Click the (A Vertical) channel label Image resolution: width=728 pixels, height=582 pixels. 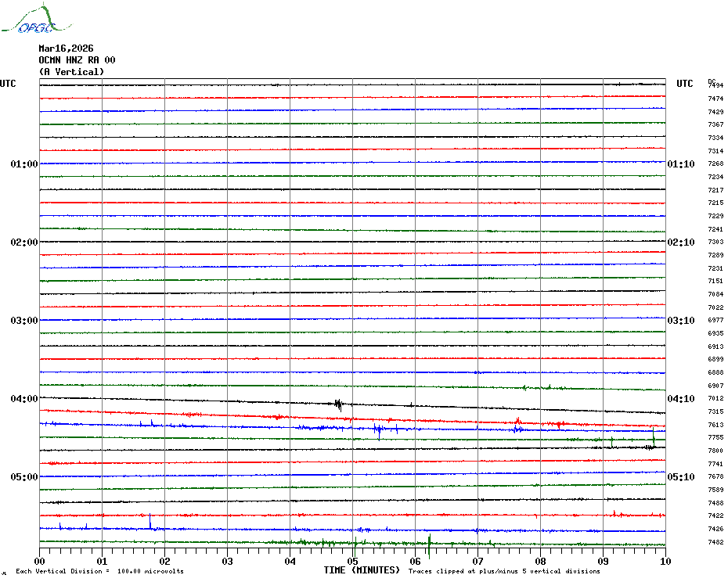pyautogui.click(x=71, y=72)
